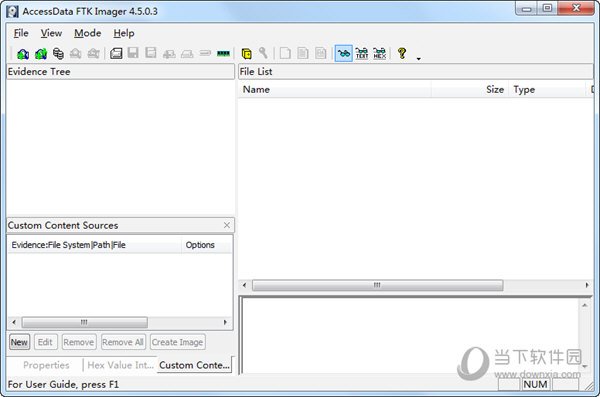Open the View menu

pyautogui.click(x=51, y=33)
